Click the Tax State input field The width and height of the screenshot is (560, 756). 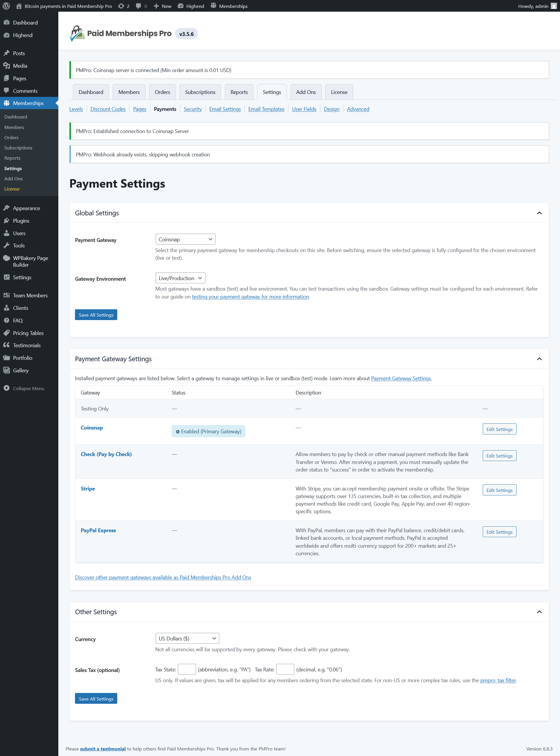tap(187, 669)
